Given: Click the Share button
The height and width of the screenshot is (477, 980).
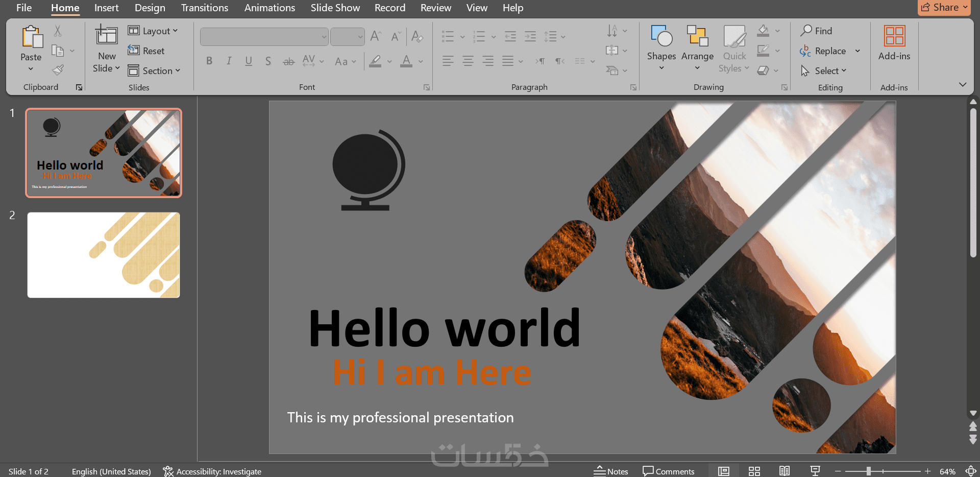Looking at the screenshot, I should [944, 8].
